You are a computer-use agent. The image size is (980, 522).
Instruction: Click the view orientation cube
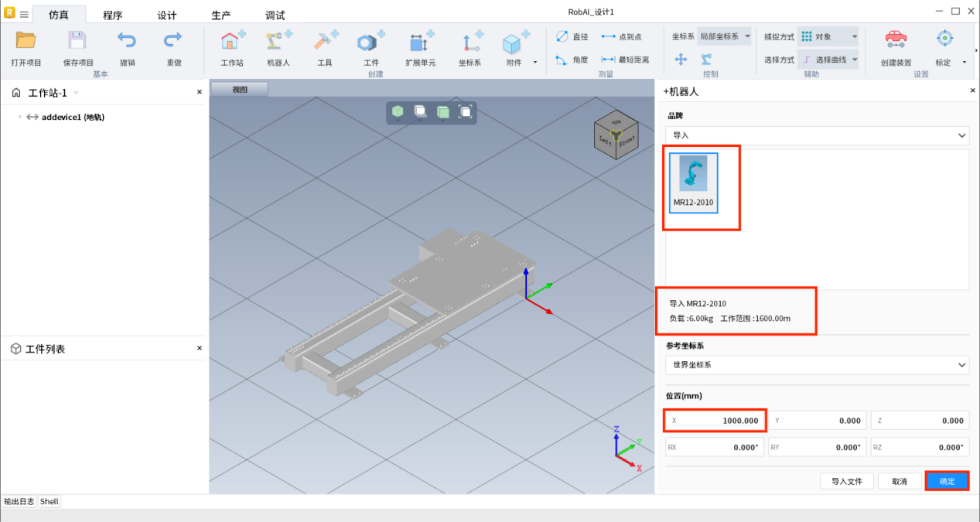click(x=616, y=138)
